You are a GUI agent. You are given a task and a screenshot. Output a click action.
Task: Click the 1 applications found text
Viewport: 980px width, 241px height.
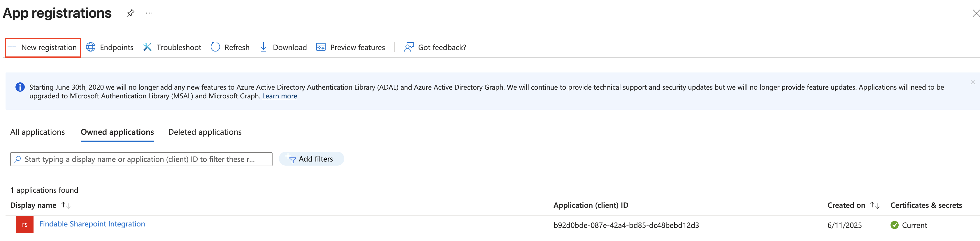(x=44, y=190)
